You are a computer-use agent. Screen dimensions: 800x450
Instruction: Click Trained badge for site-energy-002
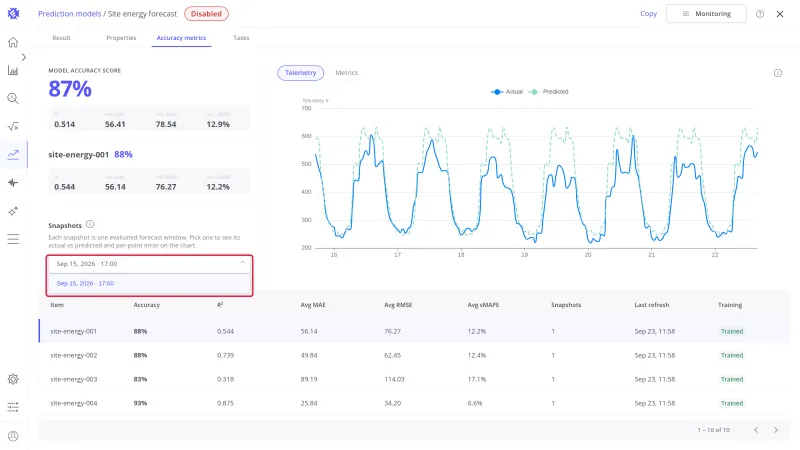(x=732, y=355)
